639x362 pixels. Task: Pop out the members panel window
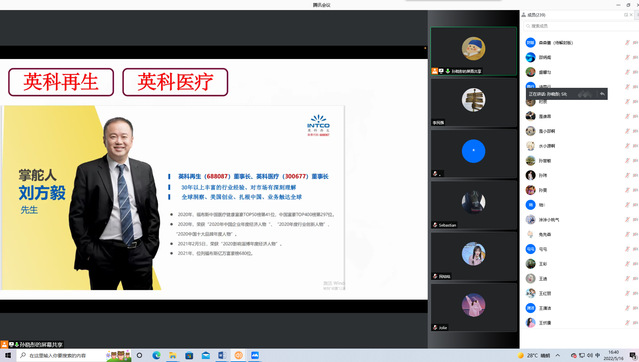626,15
